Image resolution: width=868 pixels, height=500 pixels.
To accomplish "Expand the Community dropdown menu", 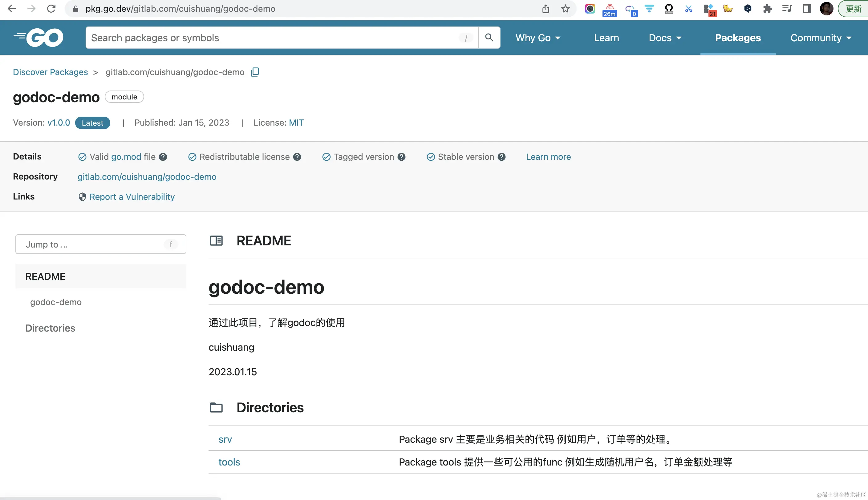I will point(821,38).
